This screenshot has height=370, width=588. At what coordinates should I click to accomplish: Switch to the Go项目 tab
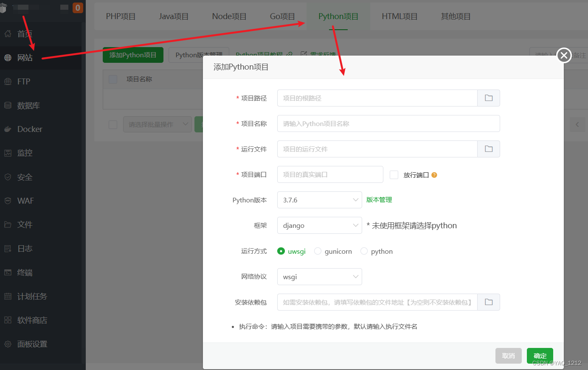coord(282,16)
